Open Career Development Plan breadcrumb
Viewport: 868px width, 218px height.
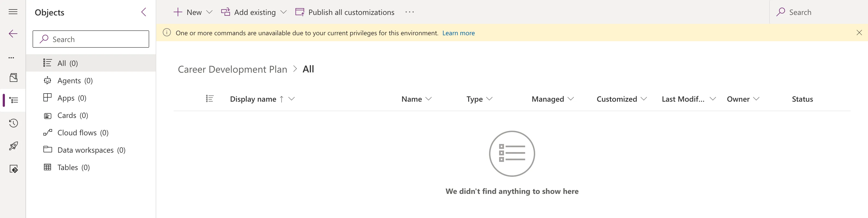(232, 69)
